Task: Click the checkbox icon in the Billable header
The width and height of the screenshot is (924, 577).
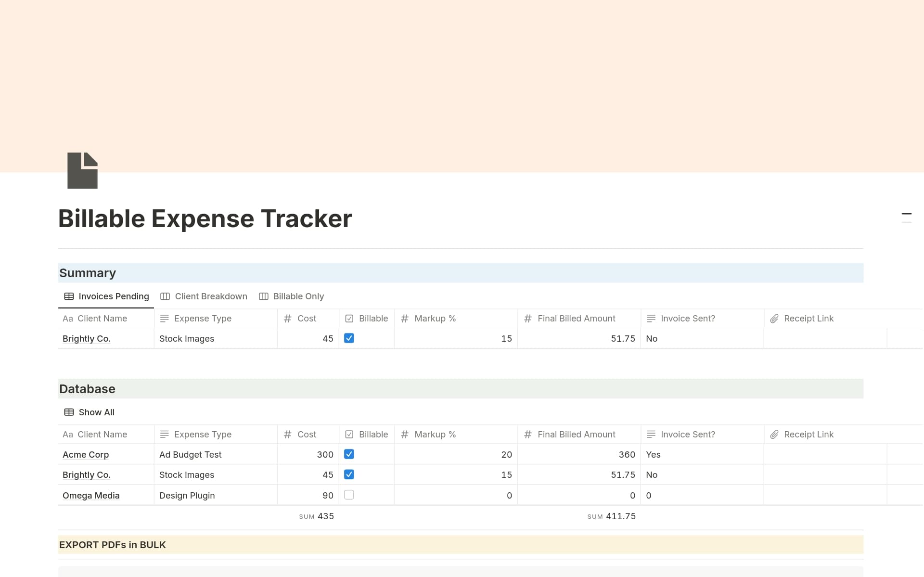Action: pyautogui.click(x=348, y=318)
